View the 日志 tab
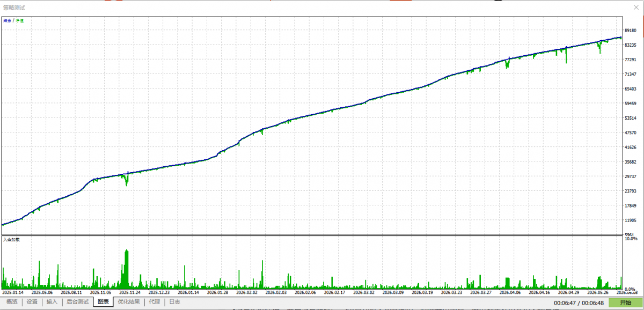The image size is (644, 310). (x=174, y=302)
